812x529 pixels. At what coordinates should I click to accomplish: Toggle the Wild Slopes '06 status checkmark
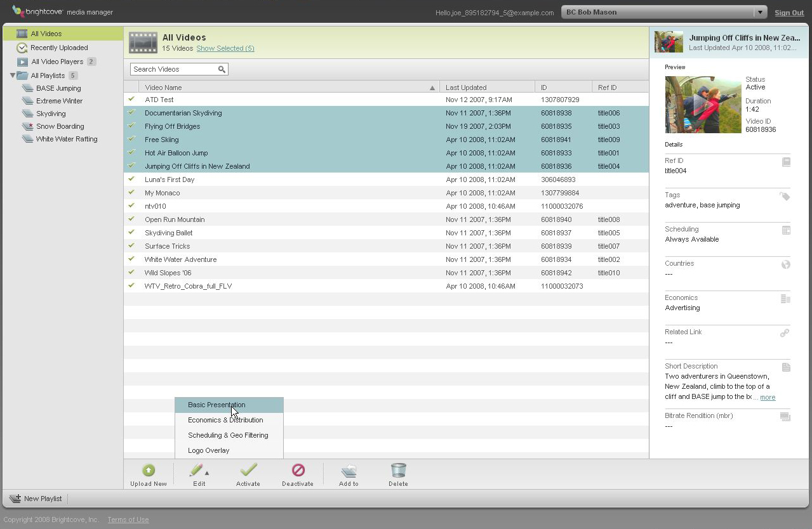132,273
